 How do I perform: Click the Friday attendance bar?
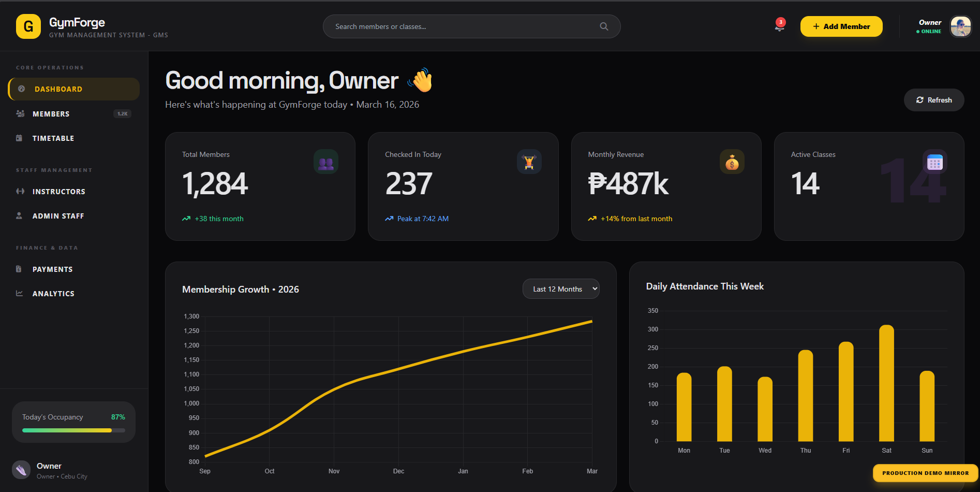[846, 392]
